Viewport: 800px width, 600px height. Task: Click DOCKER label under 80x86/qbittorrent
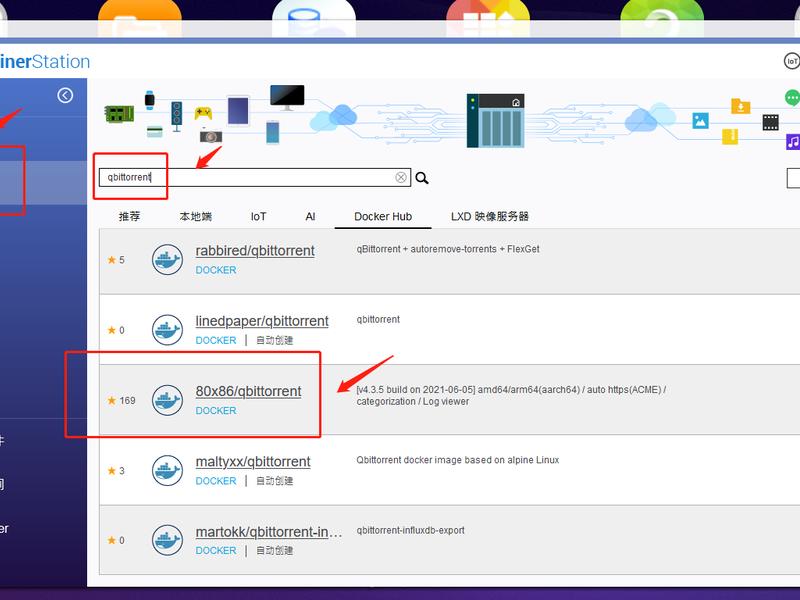tap(216, 411)
